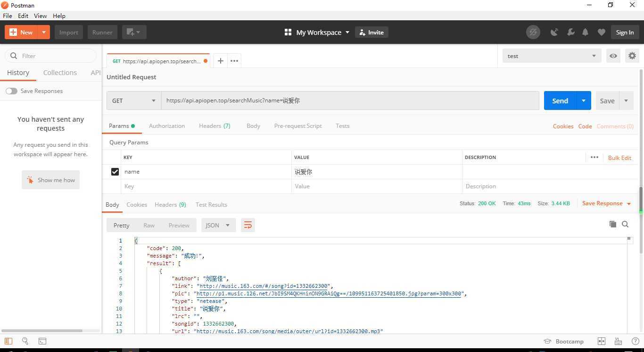The height and width of the screenshot is (352, 644).
Task: Open the Help menu
Action: [x=59, y=16]
